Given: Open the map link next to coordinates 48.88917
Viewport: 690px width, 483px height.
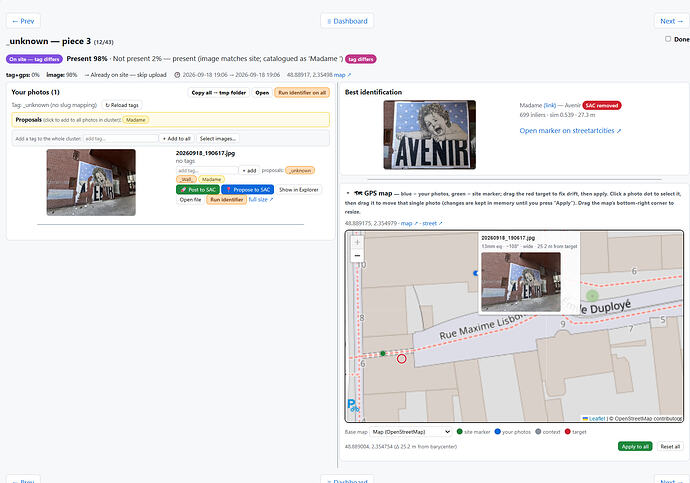Looking at the screenshot, I should (342, 75).
